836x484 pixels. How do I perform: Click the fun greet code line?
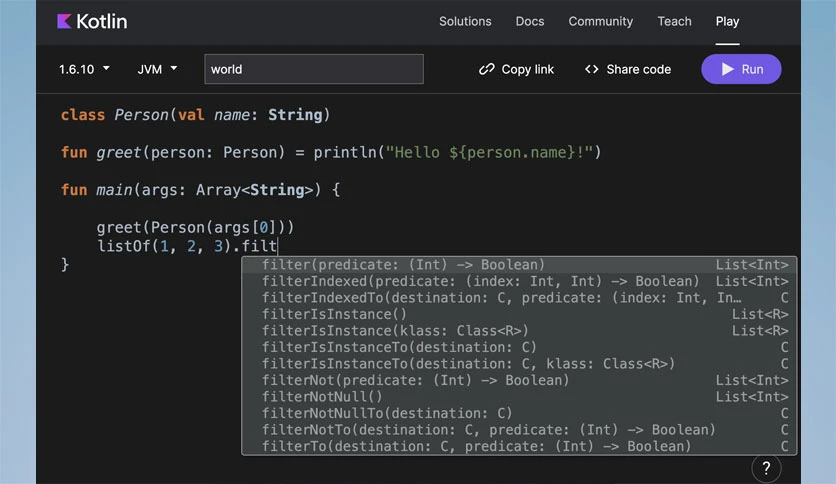click(x=331, y=153)
